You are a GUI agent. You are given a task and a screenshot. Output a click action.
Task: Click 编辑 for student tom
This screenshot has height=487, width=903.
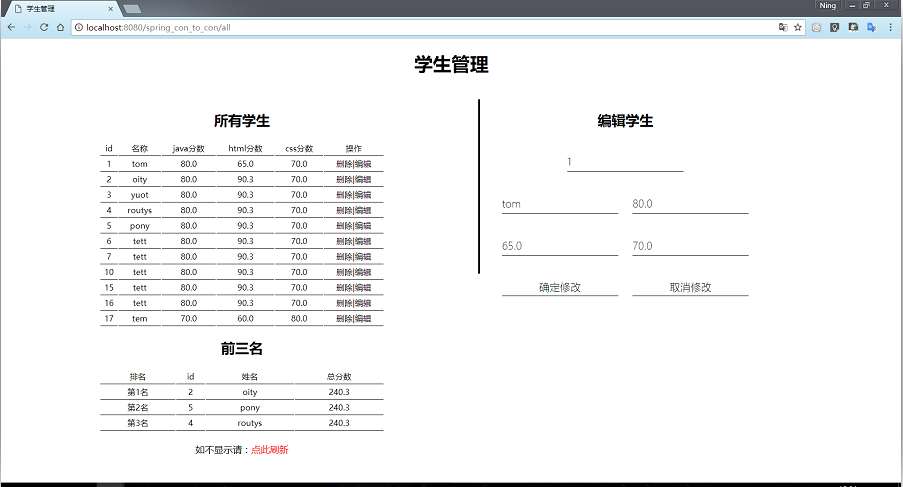pos(363,164)
